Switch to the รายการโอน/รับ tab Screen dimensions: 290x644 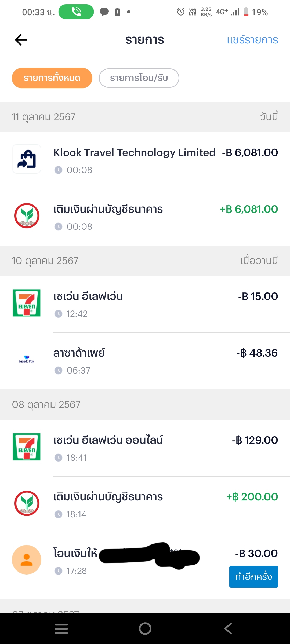[x=139, y=78]
